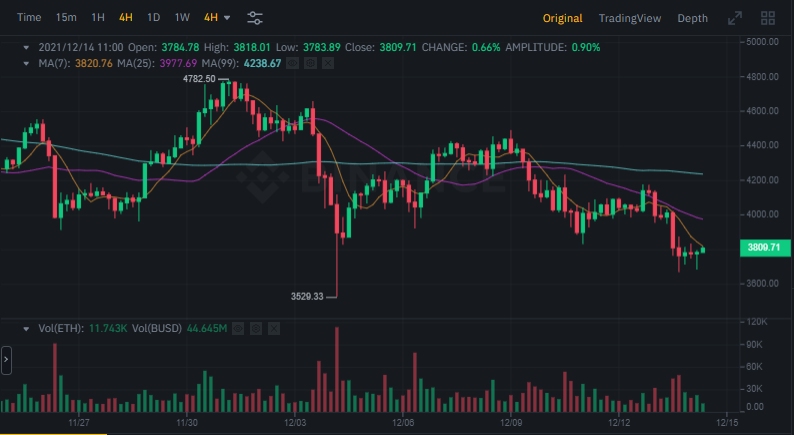
Task: Collapse the MA(7) indicator legend arrow
Action: pos(28,63)
